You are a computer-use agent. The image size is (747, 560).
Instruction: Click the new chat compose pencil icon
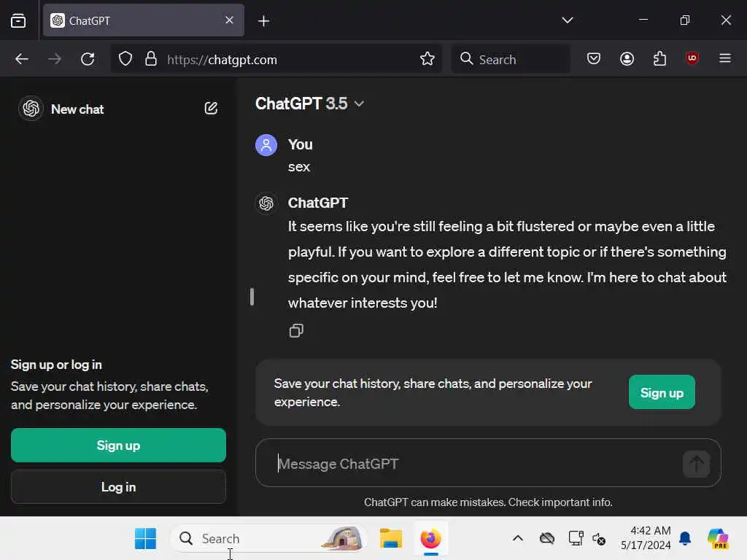point(211,108)
